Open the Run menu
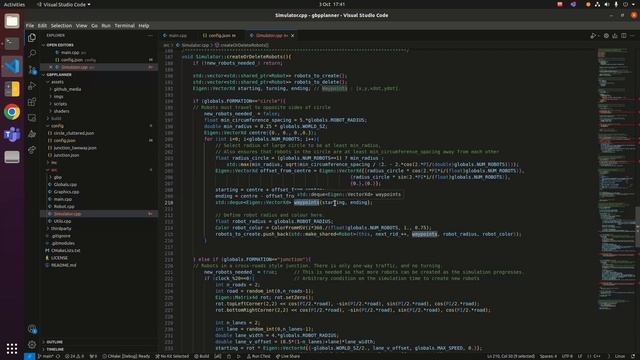 tap(106, 26)
